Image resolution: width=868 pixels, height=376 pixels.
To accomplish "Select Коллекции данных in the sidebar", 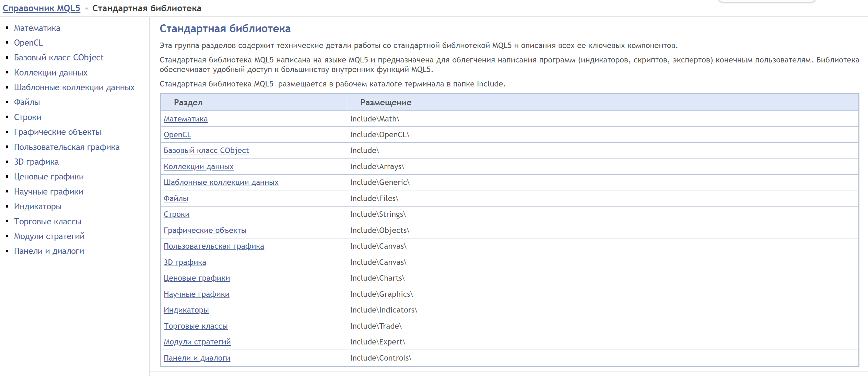I will pos(51,73).
